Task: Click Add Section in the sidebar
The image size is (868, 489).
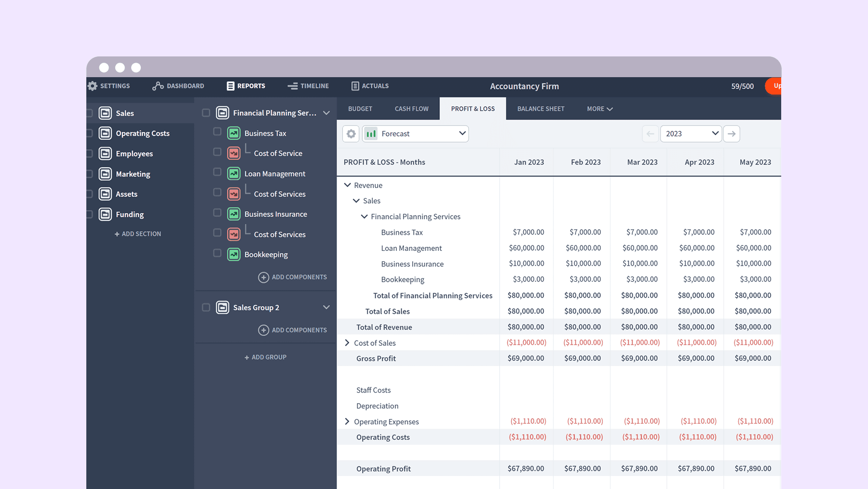Action: pyautogui.click(x=138, y=234)
